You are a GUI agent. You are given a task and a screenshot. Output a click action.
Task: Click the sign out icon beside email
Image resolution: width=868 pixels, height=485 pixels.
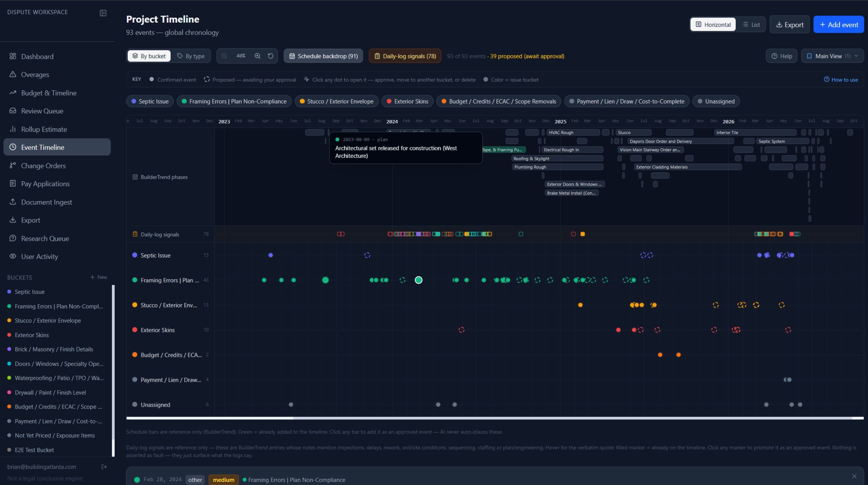(x=104, y=467)
